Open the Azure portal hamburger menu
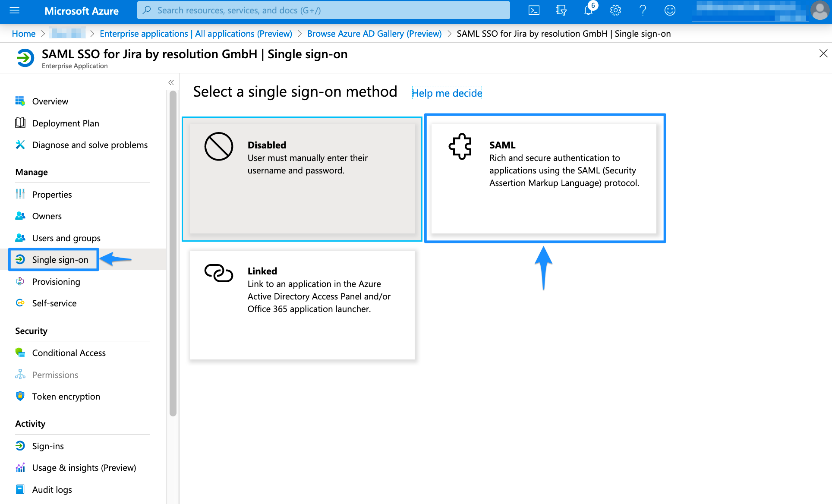The height and width of the screenshot is (504, 832). (14, 10)
